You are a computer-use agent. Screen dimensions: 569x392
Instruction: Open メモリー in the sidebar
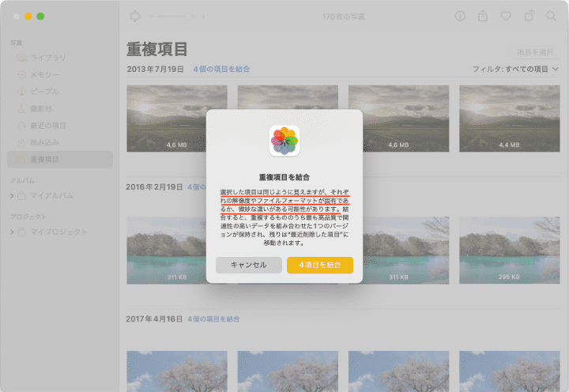tap(60, 75)
